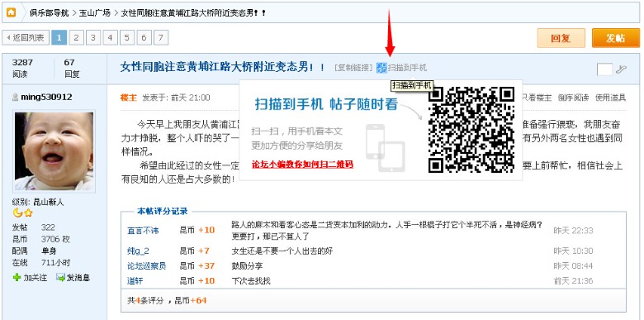Click the moon level icon

point(17,213)
